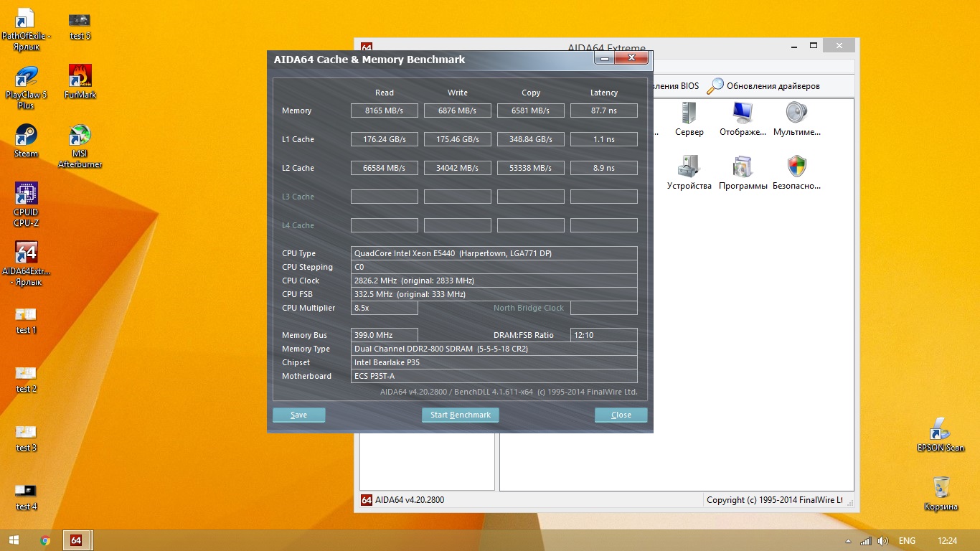Image resolution: width=980 pixels, height=551 pixels.
Task: Select the test 3 desktop file
Action: [x=27, y=438]
